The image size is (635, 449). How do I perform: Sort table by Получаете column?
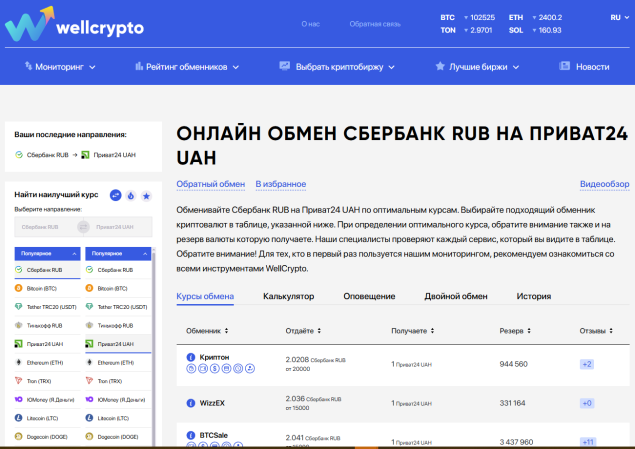(413, 331)
